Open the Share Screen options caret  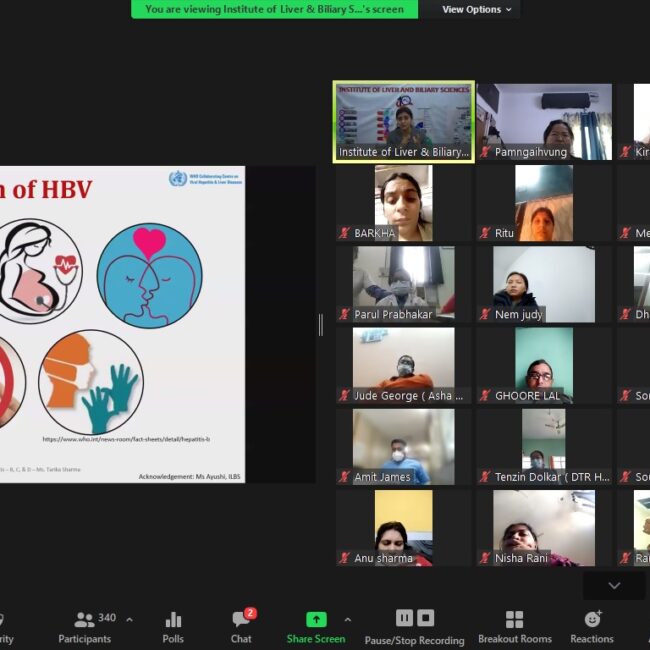pyautogui.click(x=347, y=619)
